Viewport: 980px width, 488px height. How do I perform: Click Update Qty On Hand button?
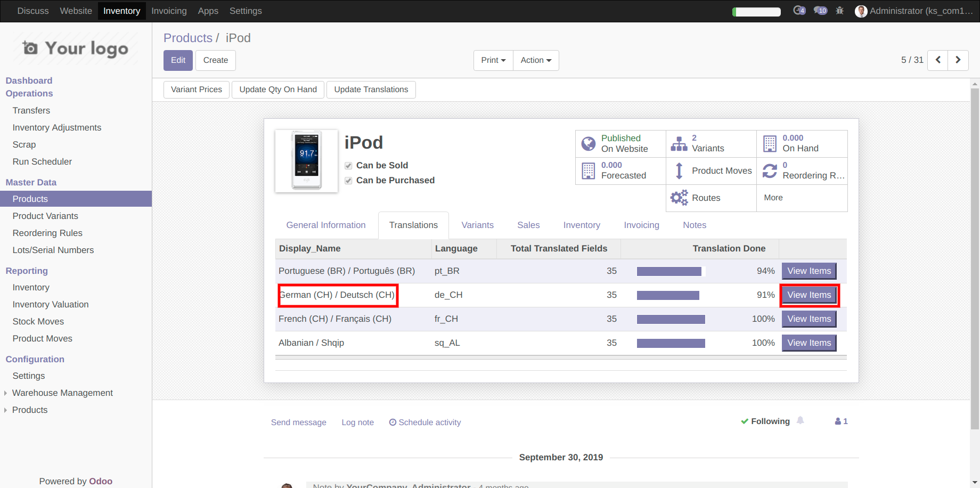point(278,90)
